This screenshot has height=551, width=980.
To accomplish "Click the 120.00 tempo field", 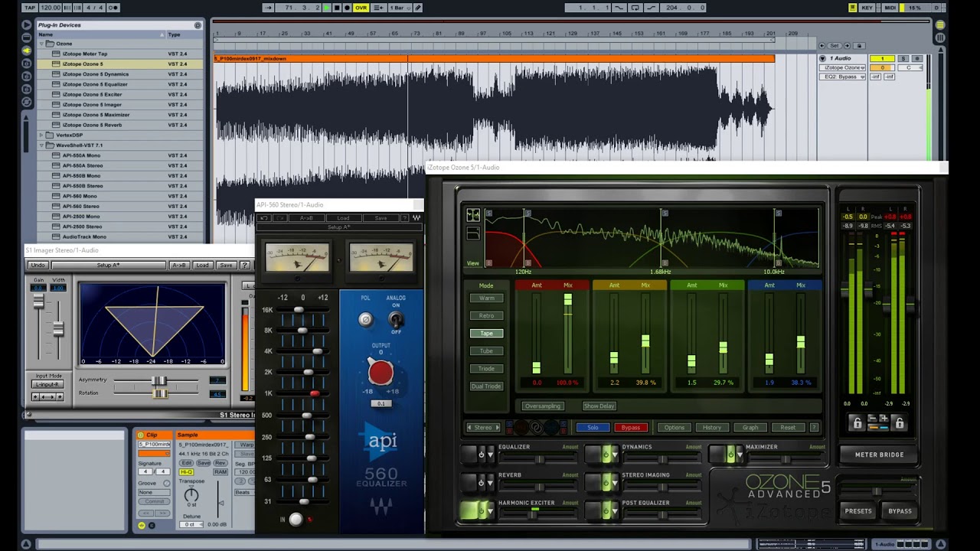I will tap(51, 8).
